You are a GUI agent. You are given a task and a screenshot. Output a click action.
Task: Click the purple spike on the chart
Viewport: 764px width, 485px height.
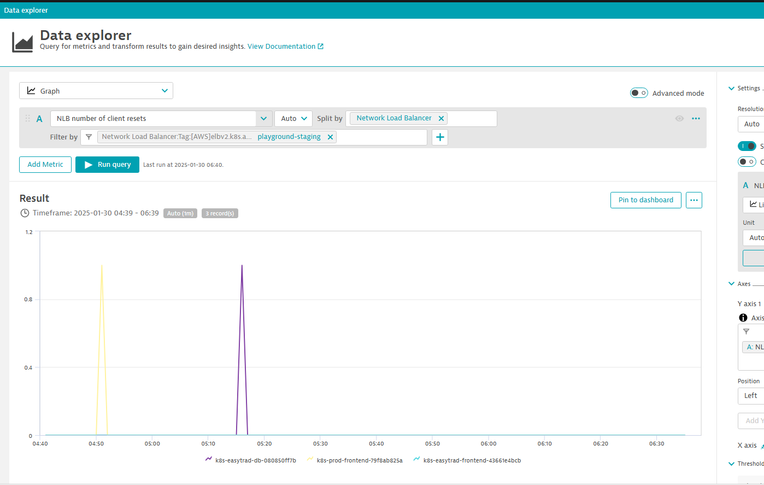[242, 350]
